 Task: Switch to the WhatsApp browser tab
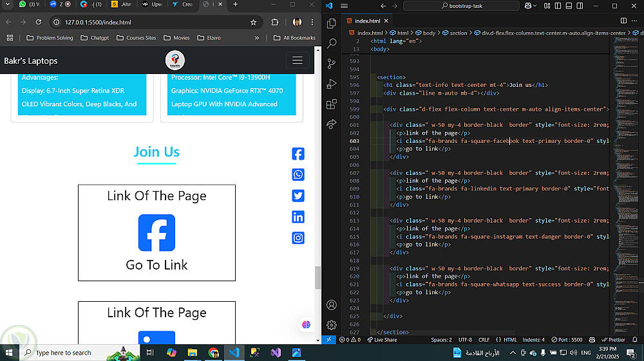30,4
